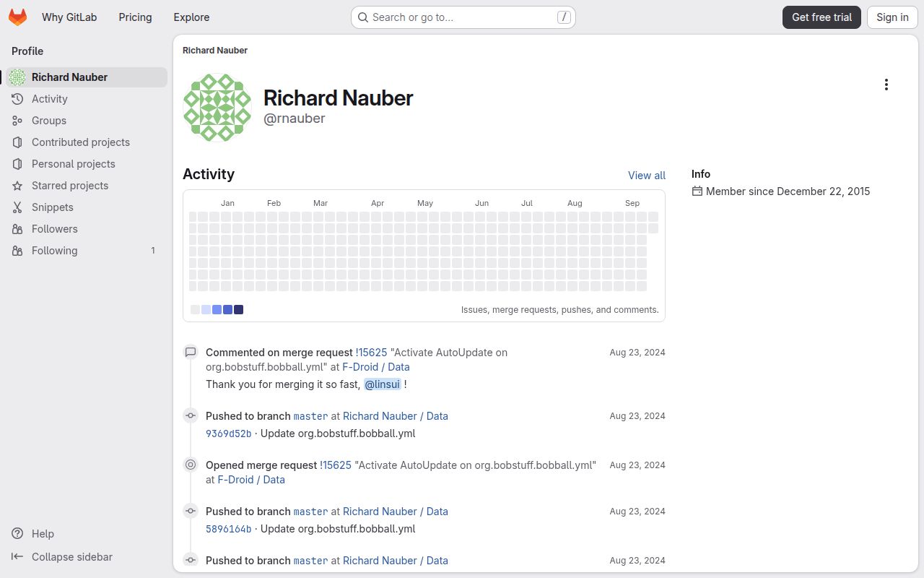
Task: Click the middle blue legend swatch
Action: [x=217, y=310]
